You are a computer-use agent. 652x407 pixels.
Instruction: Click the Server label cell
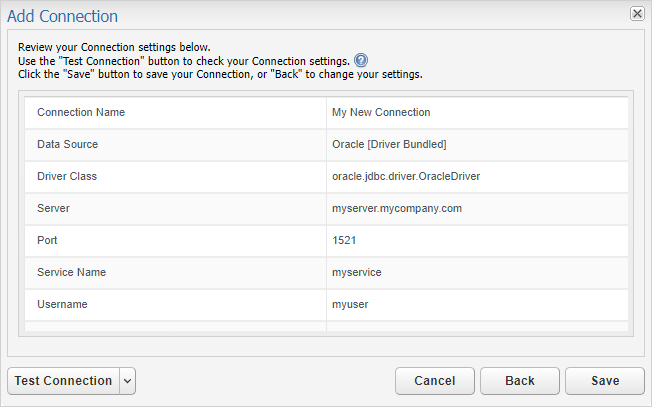click(175, 209)
